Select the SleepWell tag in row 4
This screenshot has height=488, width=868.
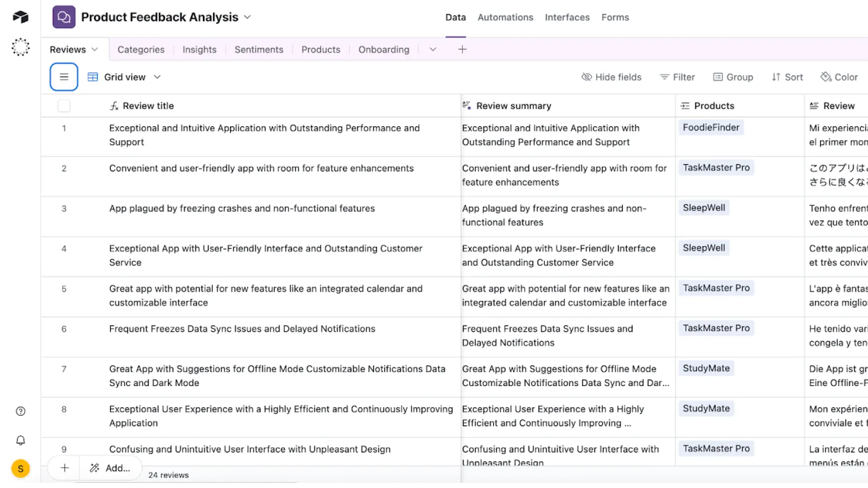(704, 248)
